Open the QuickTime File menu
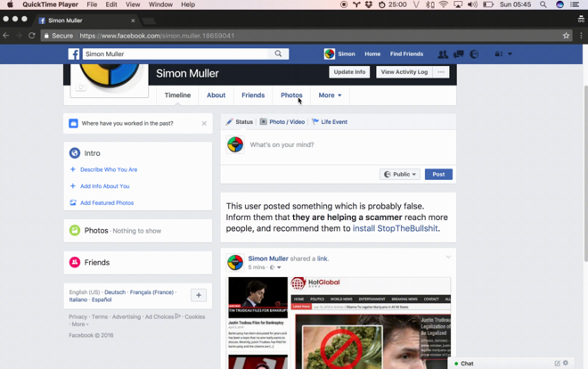588x369 pixels. tap(92, 4)
